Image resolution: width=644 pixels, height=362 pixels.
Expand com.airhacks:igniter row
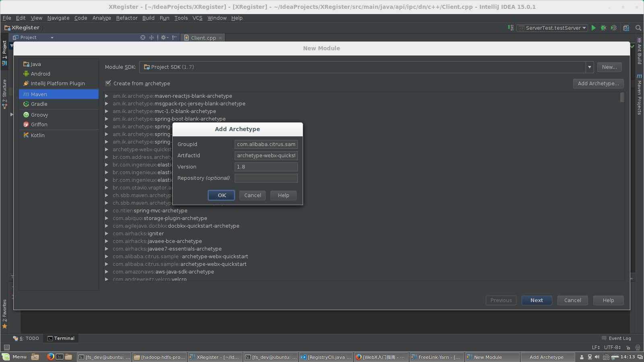(107, 234)
